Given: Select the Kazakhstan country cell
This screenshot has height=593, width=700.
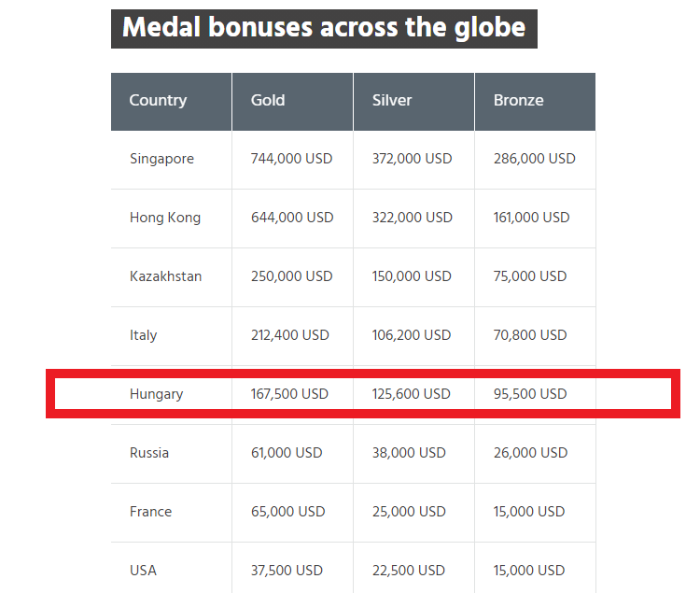Looking at the screenshot, I should click(172, 277).
